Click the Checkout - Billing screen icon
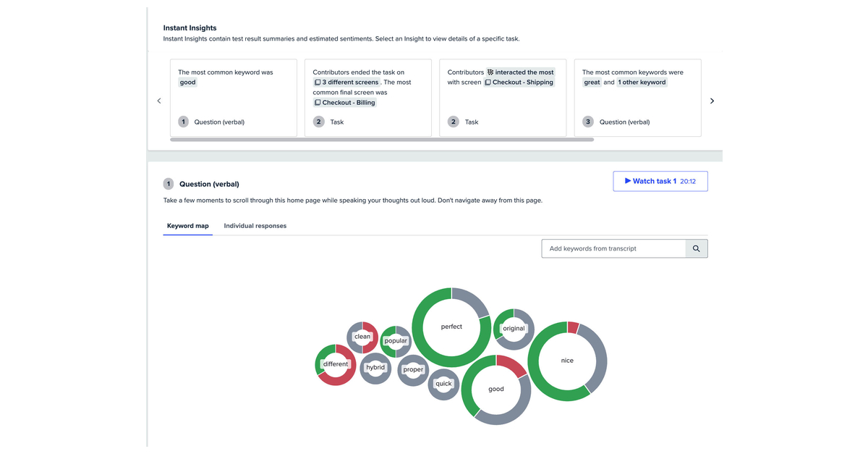 pos(318,103)
